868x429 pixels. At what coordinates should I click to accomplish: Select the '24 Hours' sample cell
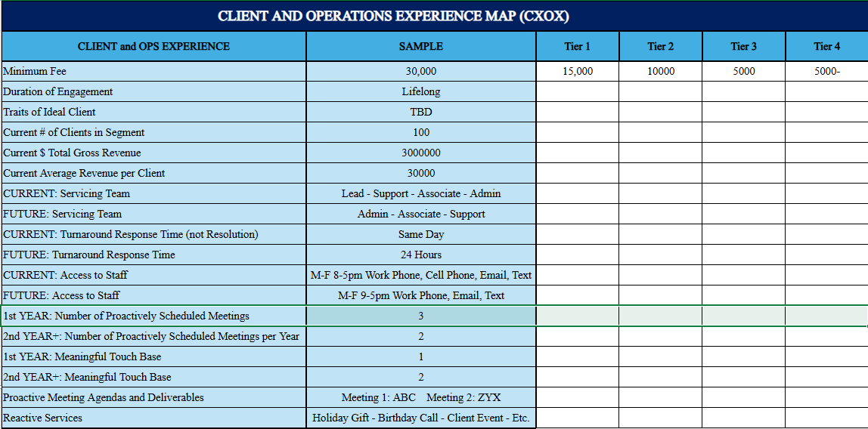point(420,255)
